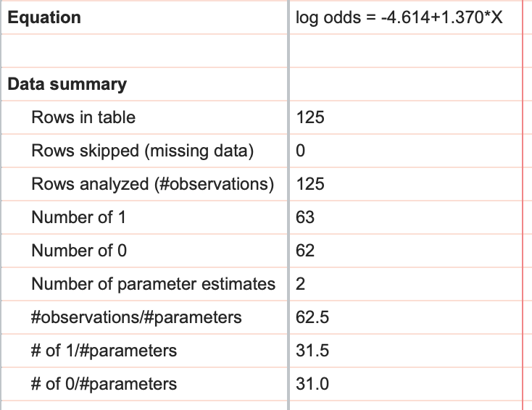Click the Data summary heading
Viewport: 532px width, 410px height.
pos(67,84)
